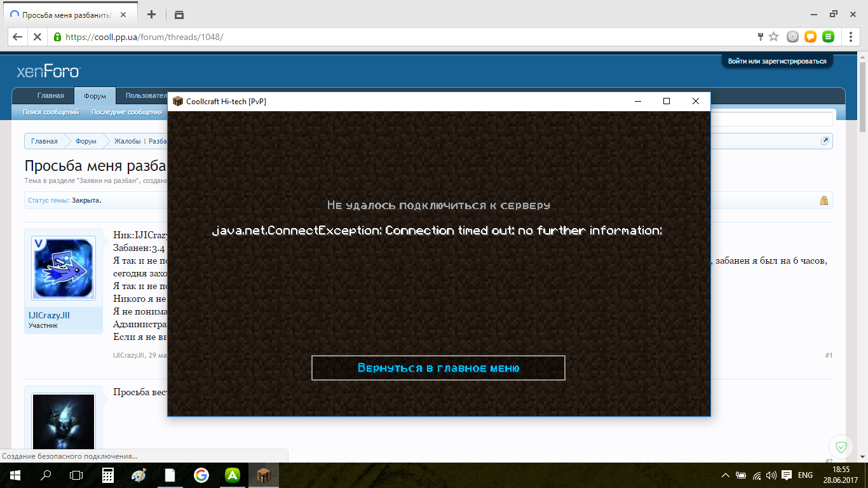Open a new browser tab
Screen dimensions: 868x488
pyautogui.click(x=151, y=14)
